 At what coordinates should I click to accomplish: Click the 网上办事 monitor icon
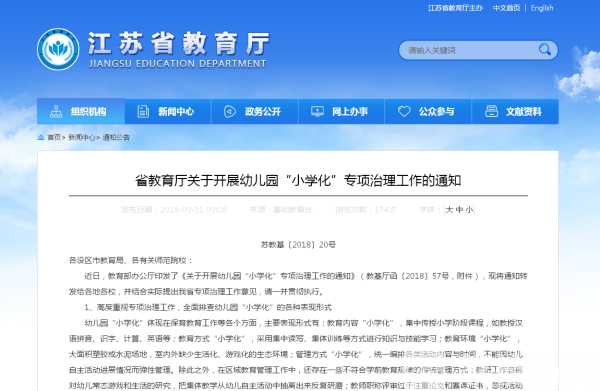[x=317, y=111]
